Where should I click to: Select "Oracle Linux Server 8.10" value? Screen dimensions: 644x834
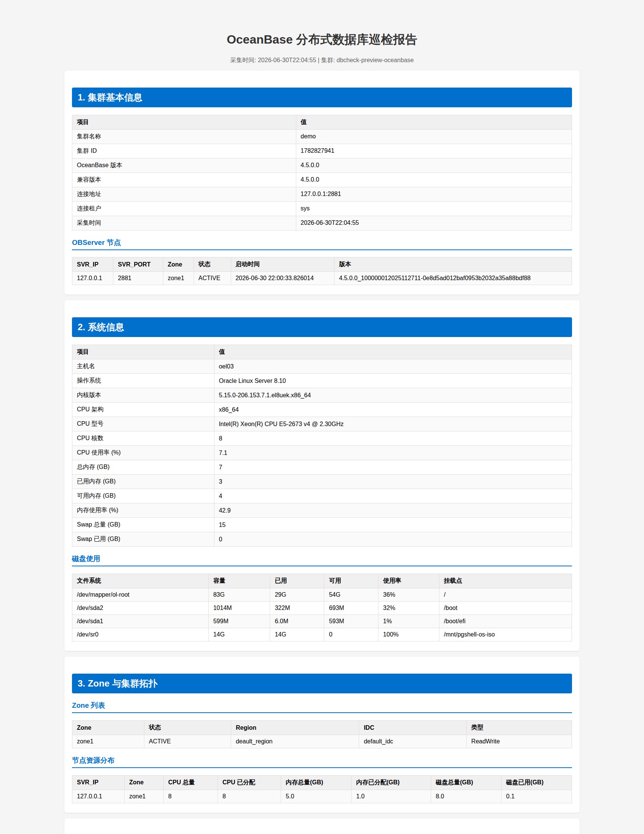[x=252, y=381]
